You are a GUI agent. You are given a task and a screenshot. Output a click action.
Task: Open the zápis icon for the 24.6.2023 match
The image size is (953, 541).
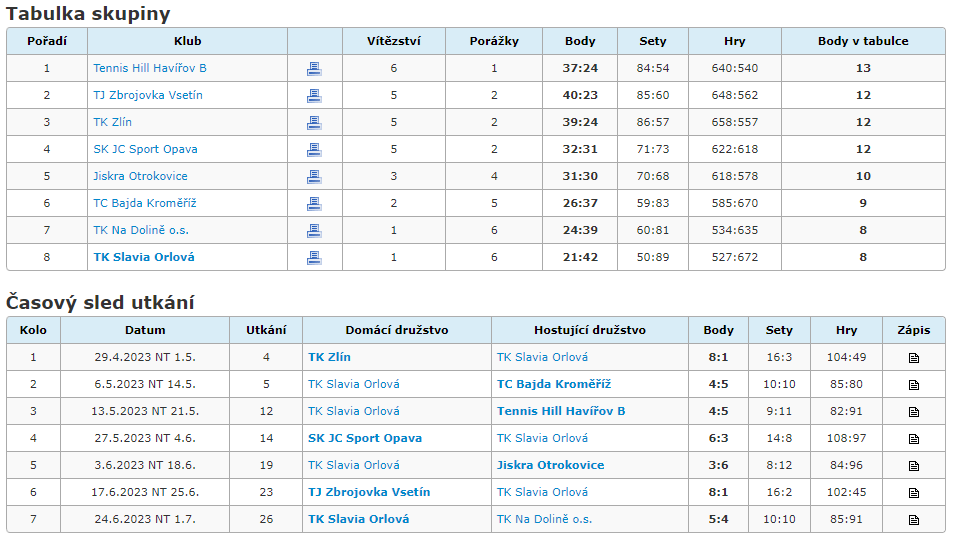click(913, 520)
